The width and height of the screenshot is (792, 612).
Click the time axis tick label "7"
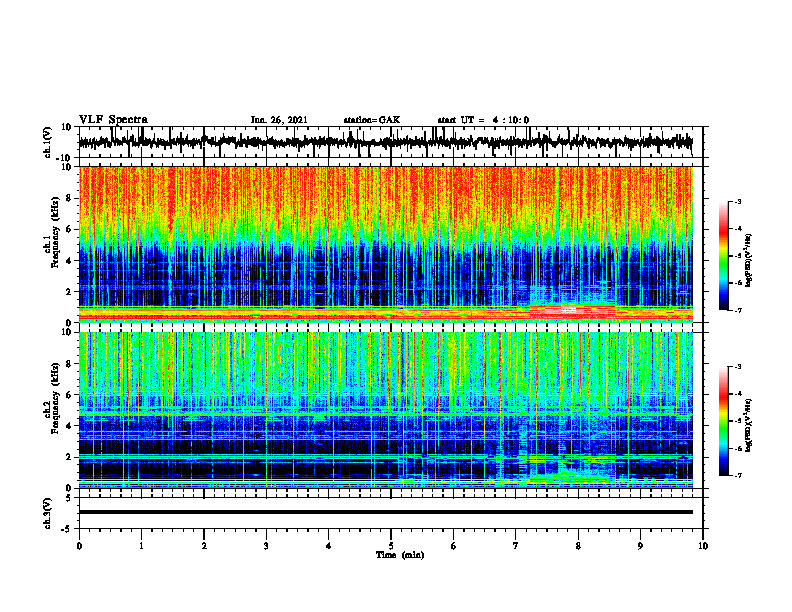(516, 546)
